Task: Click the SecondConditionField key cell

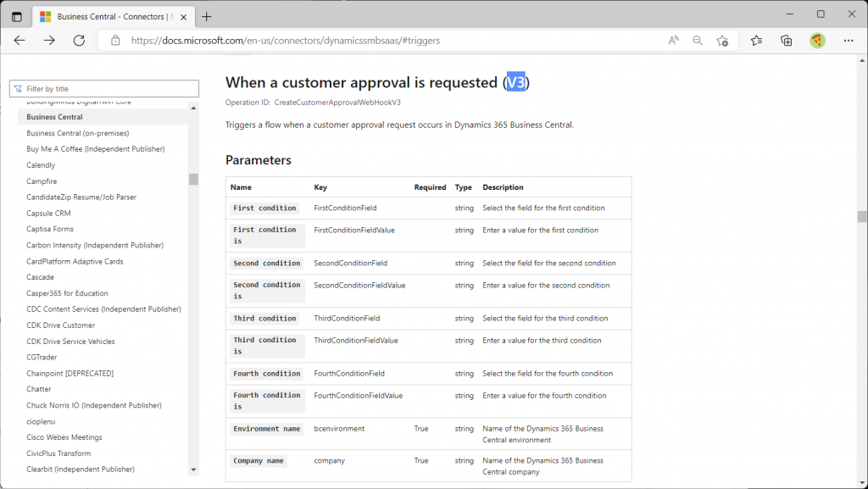Action: pos(350,264)
